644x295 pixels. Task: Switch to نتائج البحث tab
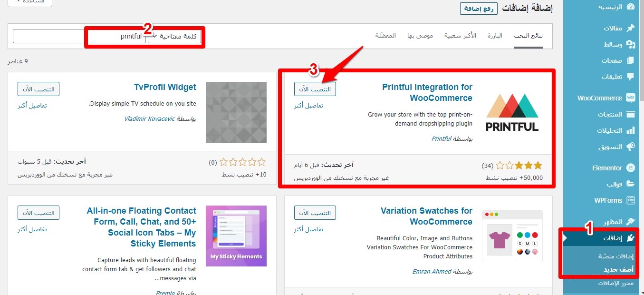(x=528, y=36)
